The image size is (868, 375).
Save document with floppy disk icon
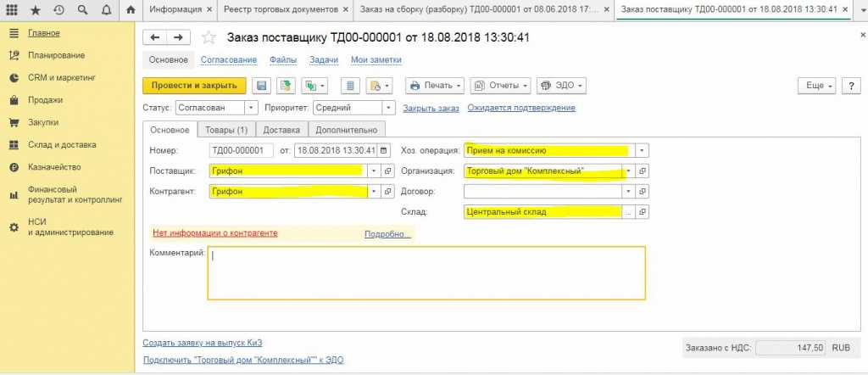[261, 86]
